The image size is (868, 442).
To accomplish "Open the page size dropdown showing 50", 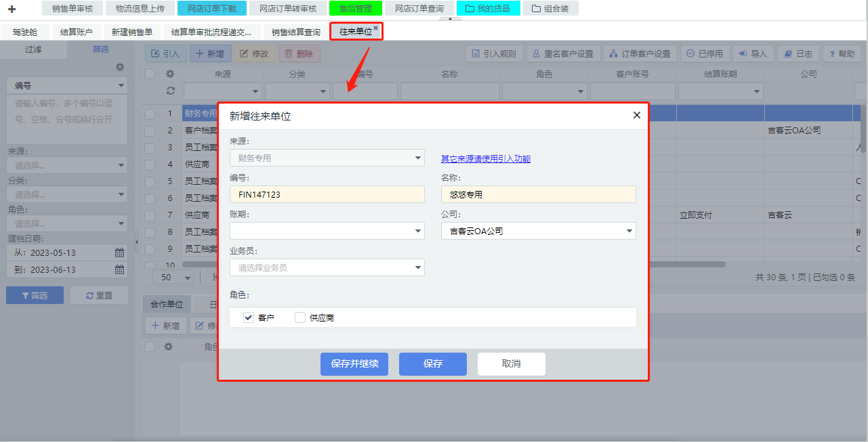I will click(173, 277).
